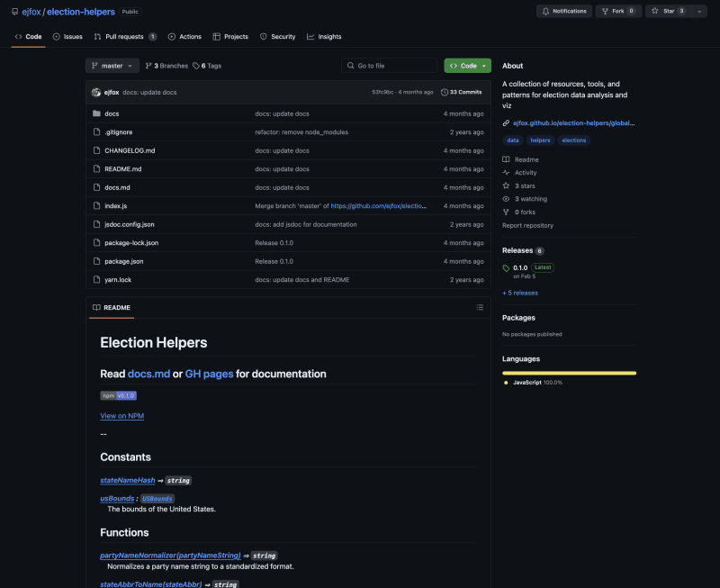Click the JavaScript language bar
This screenshot has width=720, height=588.
(x=570, y=373)
